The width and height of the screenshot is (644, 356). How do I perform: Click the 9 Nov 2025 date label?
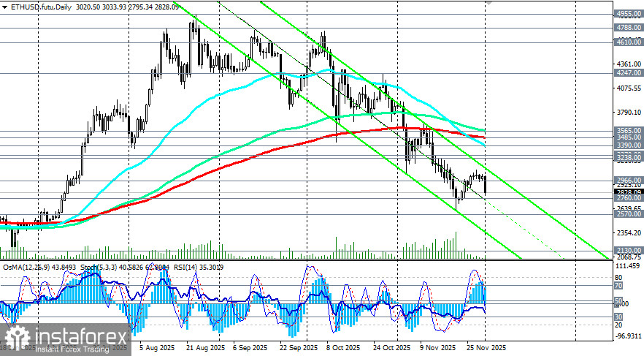[x=438, y=347]
